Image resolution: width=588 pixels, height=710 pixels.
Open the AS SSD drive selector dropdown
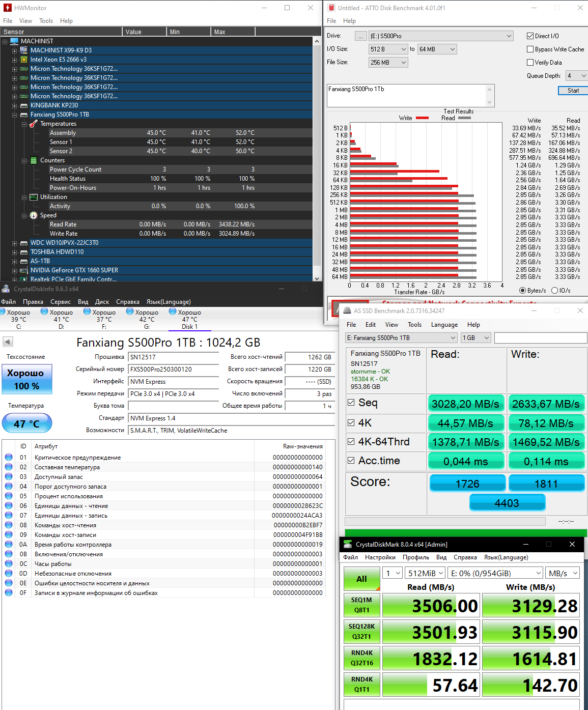(x=402, y=338)
